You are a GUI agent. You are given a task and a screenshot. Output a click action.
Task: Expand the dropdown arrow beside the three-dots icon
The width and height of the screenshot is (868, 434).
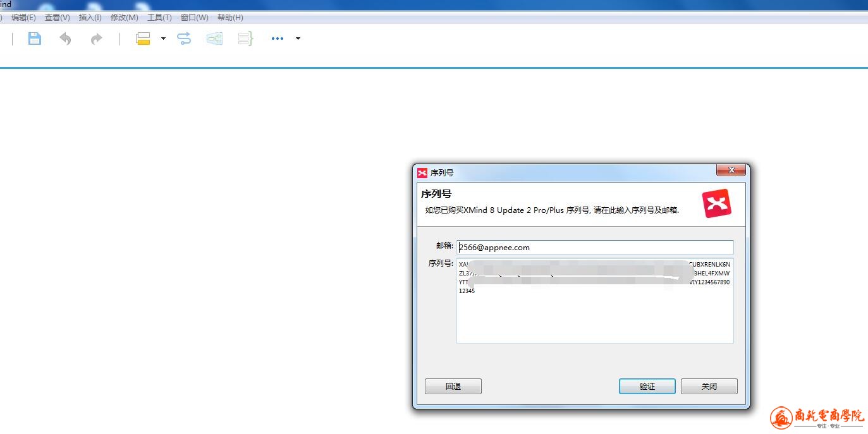[x=298, y=39]
